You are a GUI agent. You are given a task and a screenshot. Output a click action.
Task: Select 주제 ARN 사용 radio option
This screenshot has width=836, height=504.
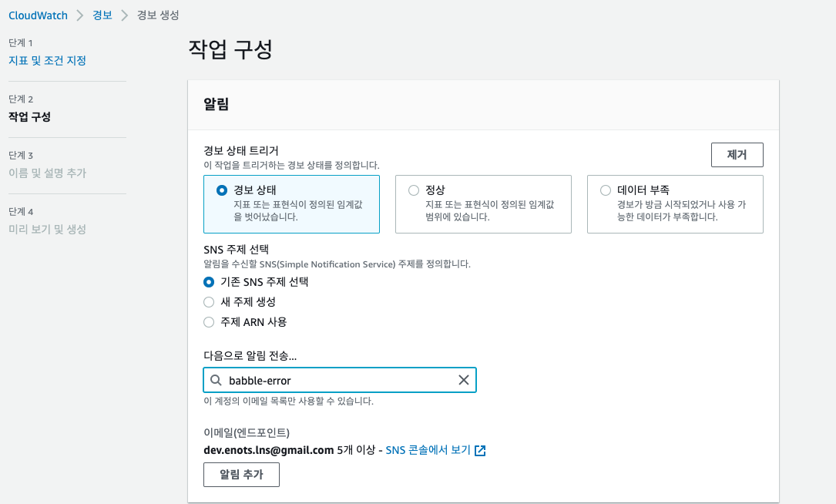[x=209, y=322]
